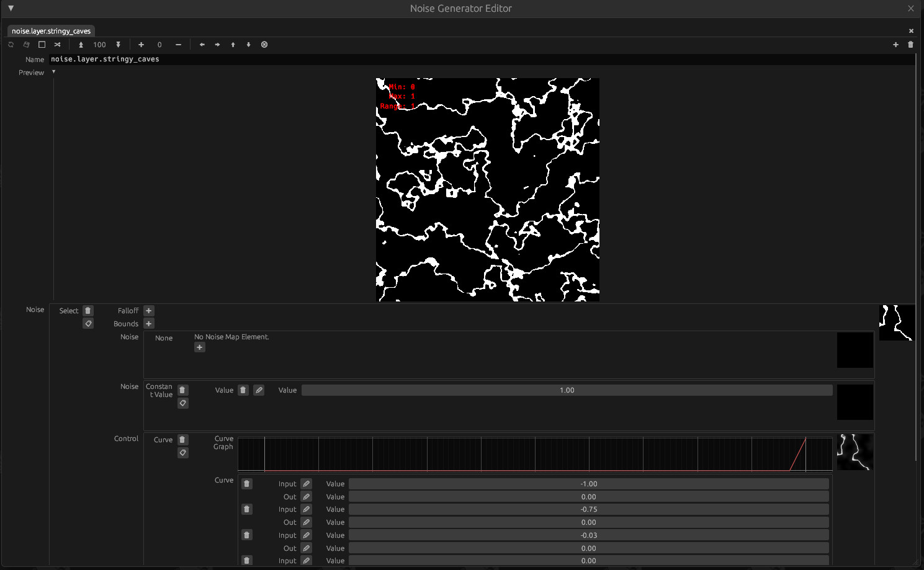Viewport: 924px width, 570px height.
Task: Add a noise map element under None
Action: (x=200, y=347)
